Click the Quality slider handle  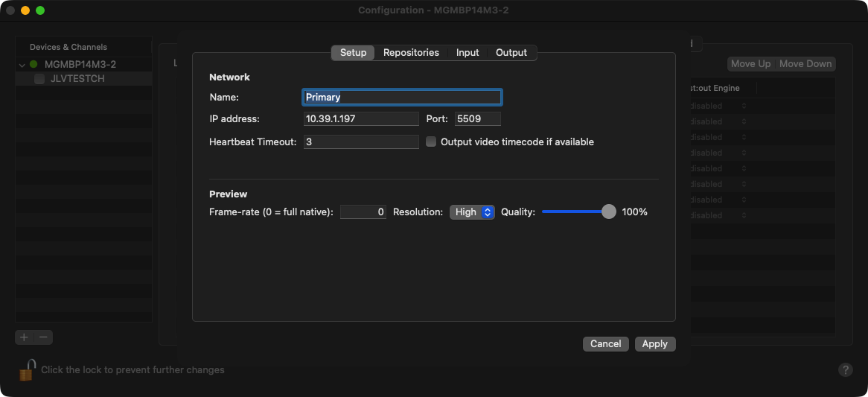(x=608, y=212)
